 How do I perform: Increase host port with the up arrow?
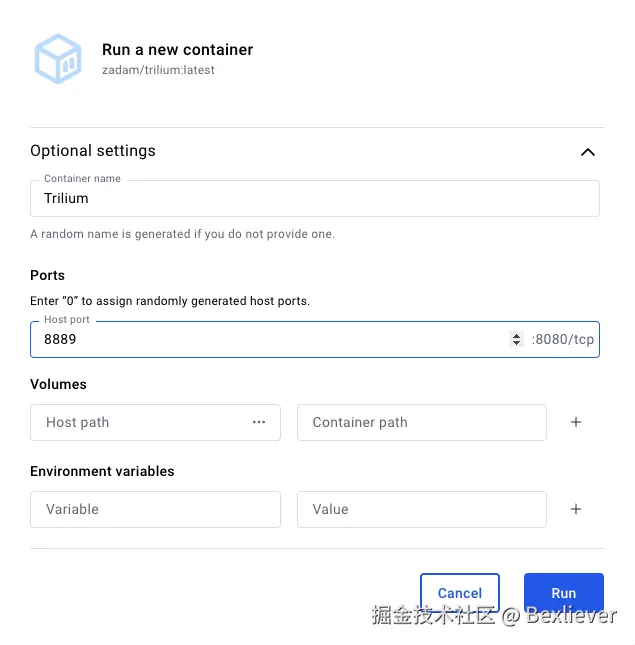pyautogui.click(x=516, y=335)
